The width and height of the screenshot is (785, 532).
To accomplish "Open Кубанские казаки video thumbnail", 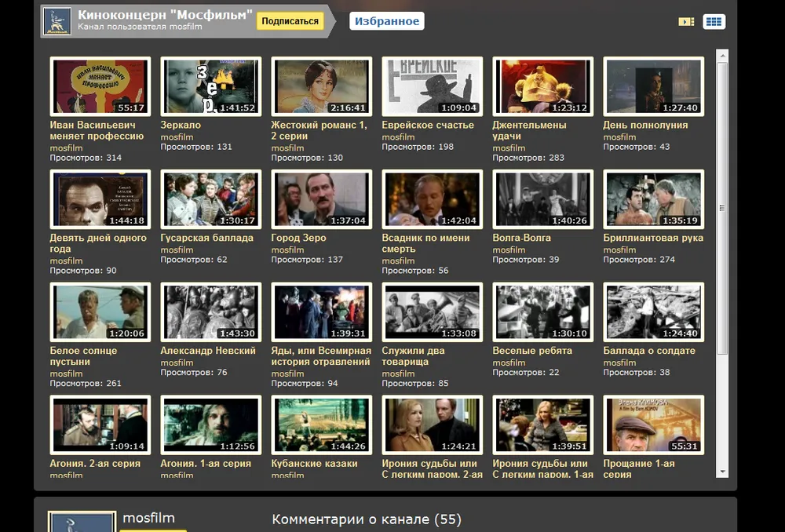I will pyautogui.click(x=319, y=425).
